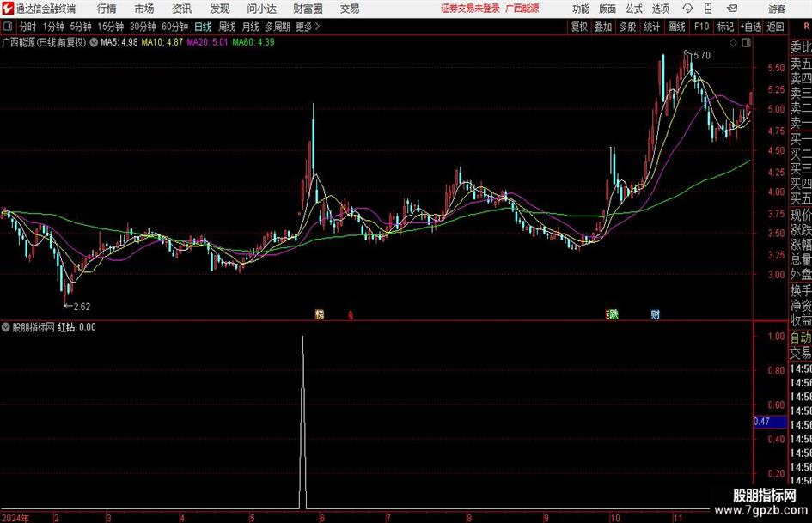The height and width of the screenshot is (523, 812).
Task: Click the MA5: 4.98 indicator label
Action: point(119,42)
